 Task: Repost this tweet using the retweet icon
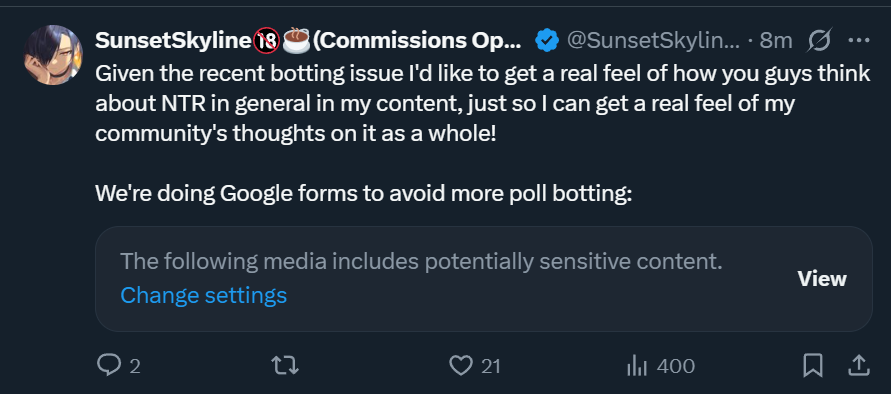pyautogui.click(x=285, y=366)
